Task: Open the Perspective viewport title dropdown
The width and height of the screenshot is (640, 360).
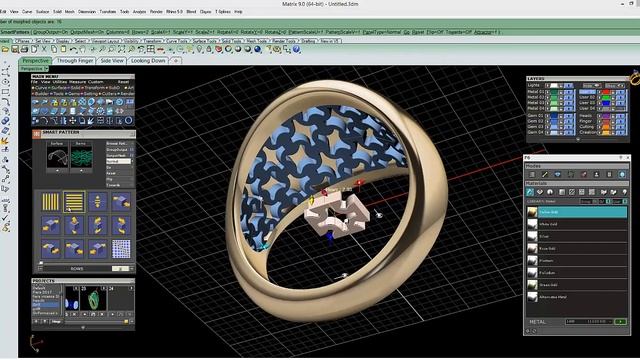Action: (x=46, y=69)
